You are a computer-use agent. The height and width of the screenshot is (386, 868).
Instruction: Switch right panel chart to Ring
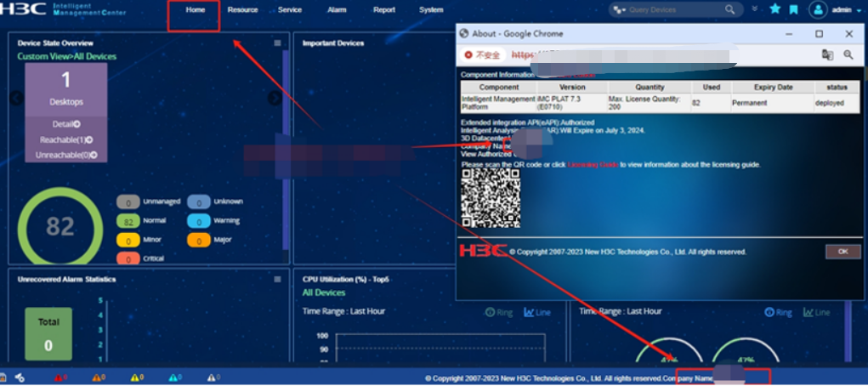click(x=779, y=312)
